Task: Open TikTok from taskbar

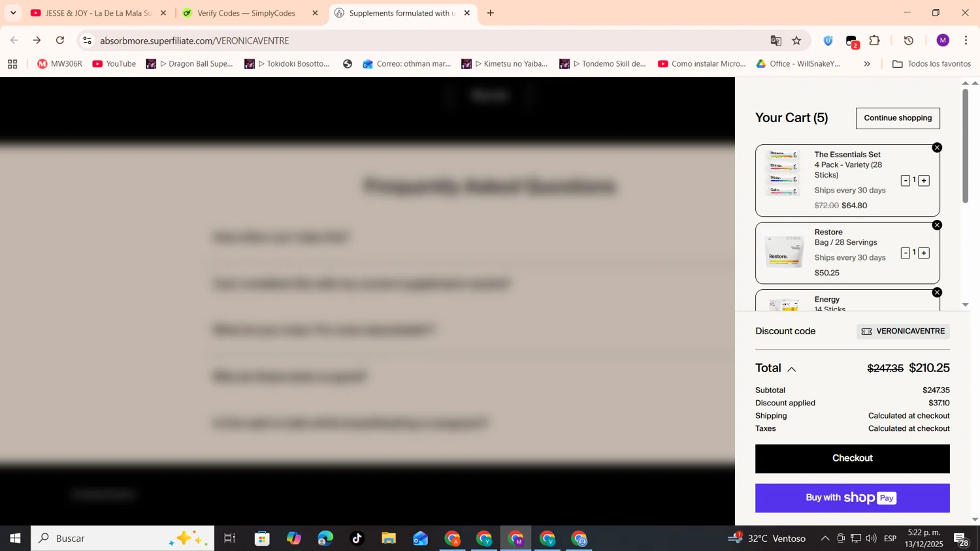Action: 357,539
